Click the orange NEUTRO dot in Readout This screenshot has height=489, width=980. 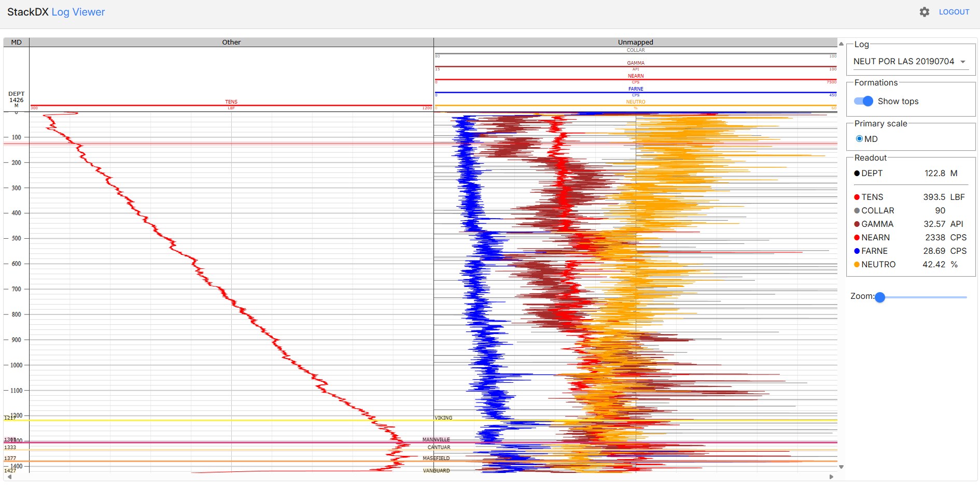[x=857, y=265]
